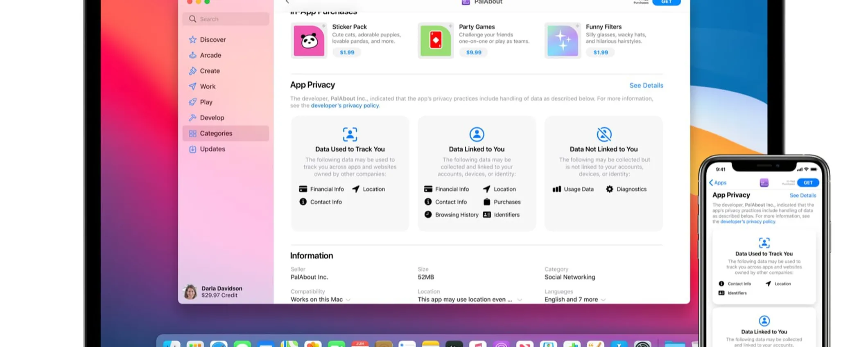Click the Data Linked to You person icon
The height and width of the screenshot is (347, 868).
click(477, 134)
